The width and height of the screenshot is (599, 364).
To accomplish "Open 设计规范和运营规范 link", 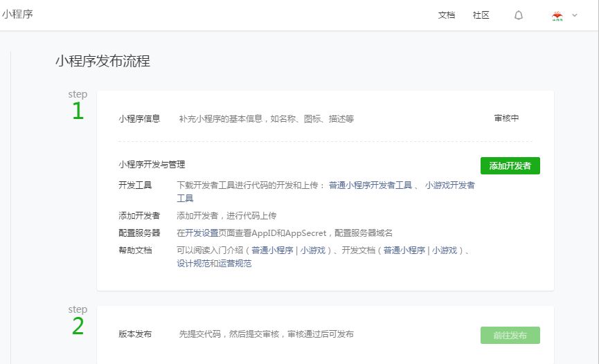I will tap(214, 264).
